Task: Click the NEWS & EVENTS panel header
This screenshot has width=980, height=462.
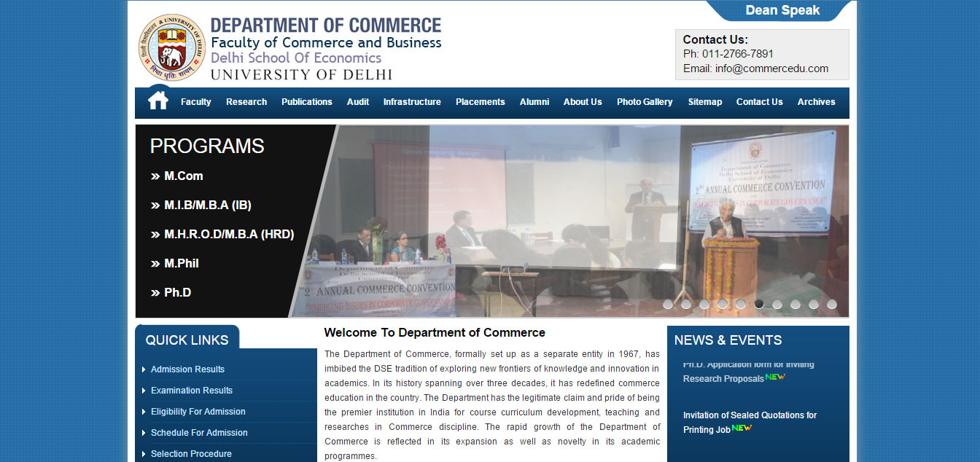Action: [x=728, y=340]
